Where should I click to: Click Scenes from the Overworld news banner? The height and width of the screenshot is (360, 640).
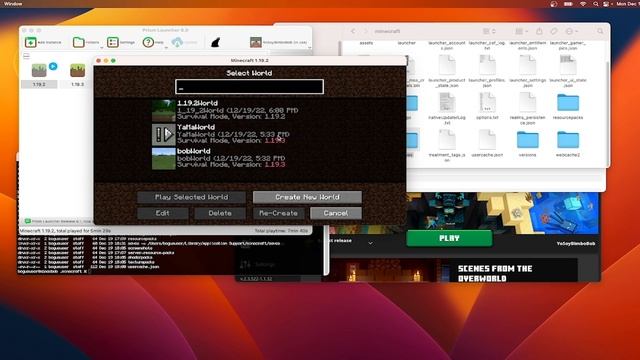click(453, 271)
